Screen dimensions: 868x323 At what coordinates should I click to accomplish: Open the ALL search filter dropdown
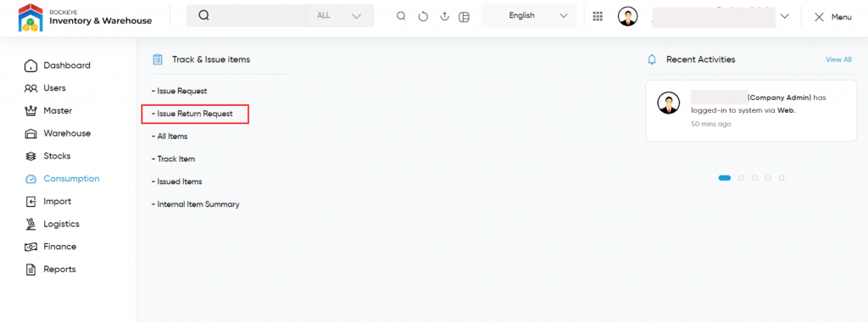coord(339,15)
